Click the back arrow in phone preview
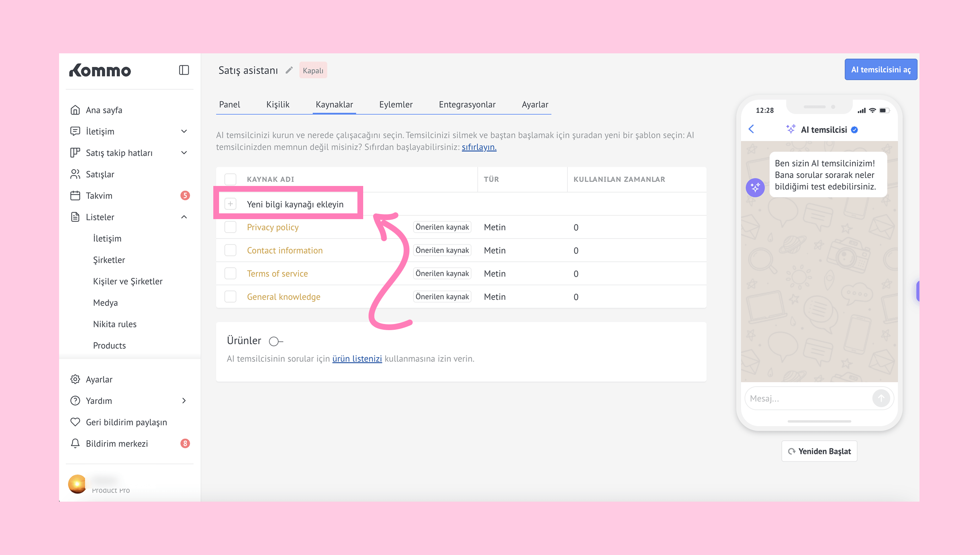 tap(751, 129)
